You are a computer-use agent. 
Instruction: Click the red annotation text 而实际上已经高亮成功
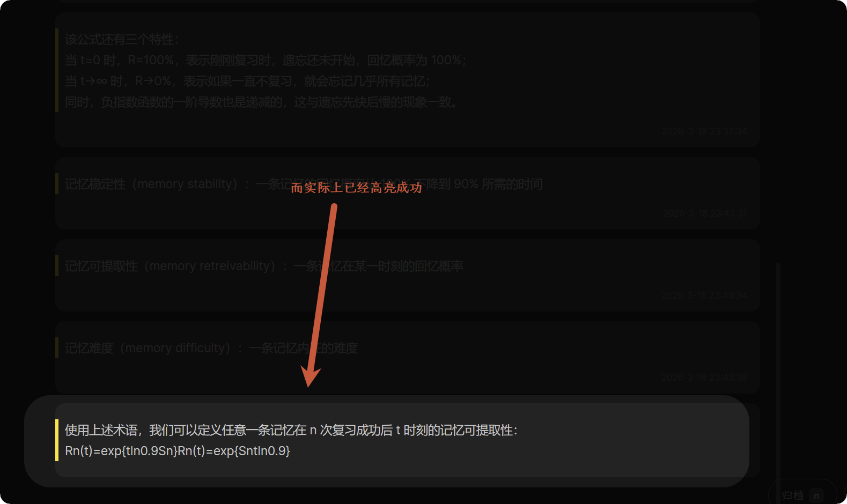click(356, 188)
